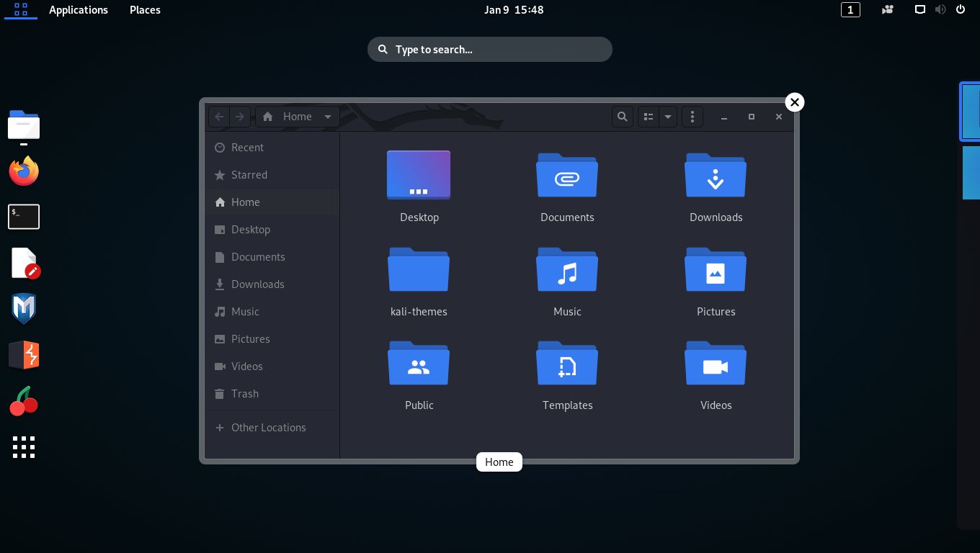Launch Metasploit Framework from the dock
This screenshot has height=553, width=980.
click(24, 308)
